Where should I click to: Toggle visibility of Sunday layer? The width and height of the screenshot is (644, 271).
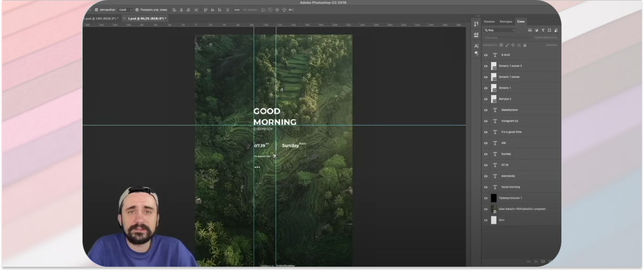tap(486, 154)
